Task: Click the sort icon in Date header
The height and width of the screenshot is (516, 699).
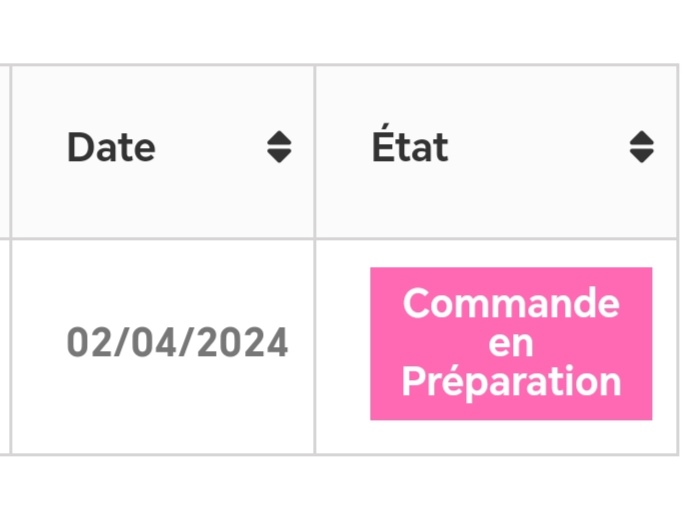Action: tap(279, 147)
